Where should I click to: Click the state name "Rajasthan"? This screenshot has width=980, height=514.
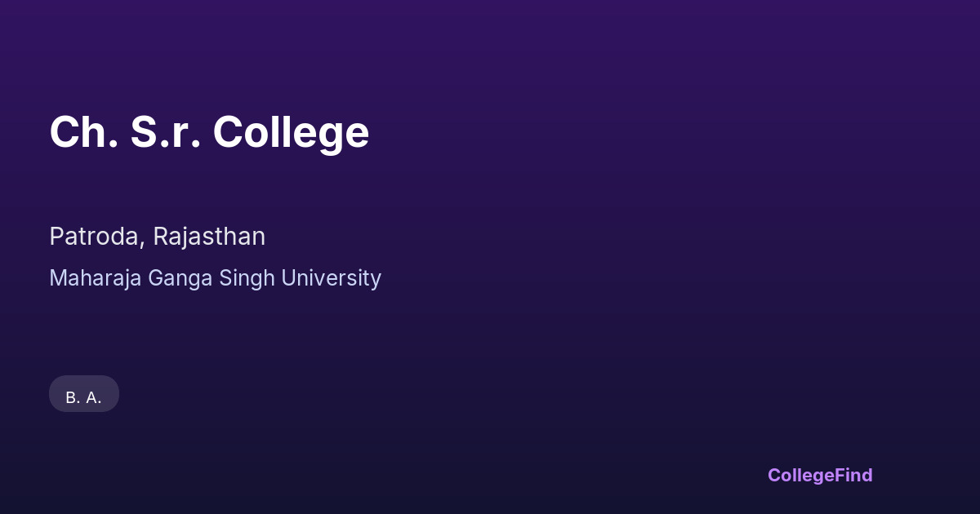[x=209, y=237]
